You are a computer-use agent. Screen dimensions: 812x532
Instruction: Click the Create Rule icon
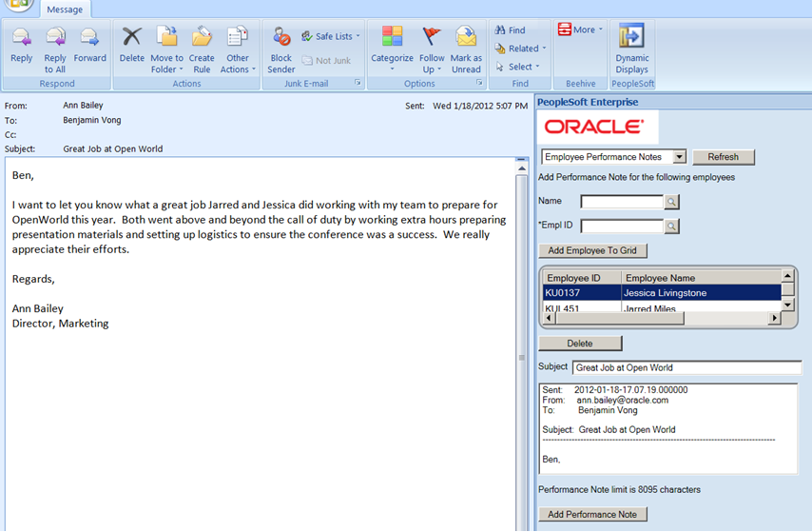click(202, 50)
